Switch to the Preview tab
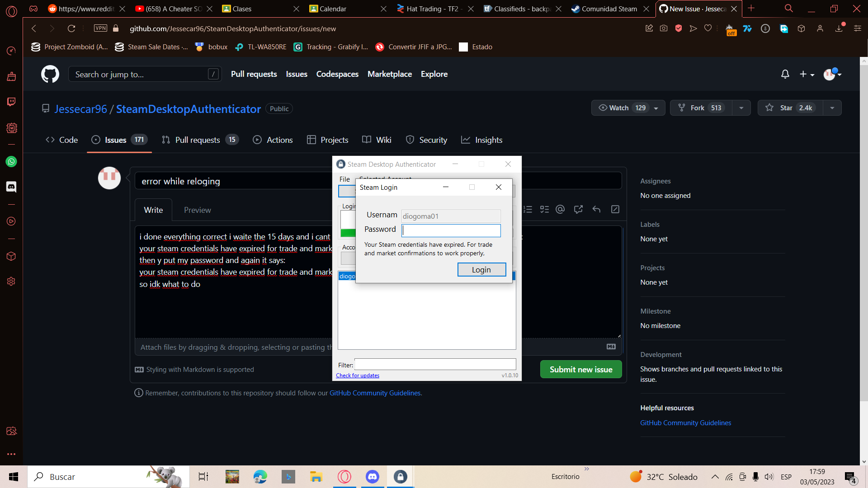868x488 pixels. (x=197, y=210)
